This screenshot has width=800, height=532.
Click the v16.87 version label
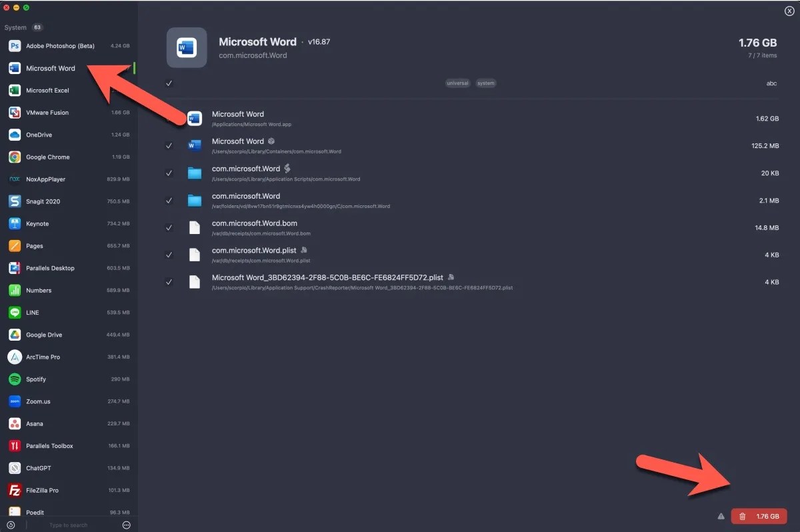click(319, 41)
